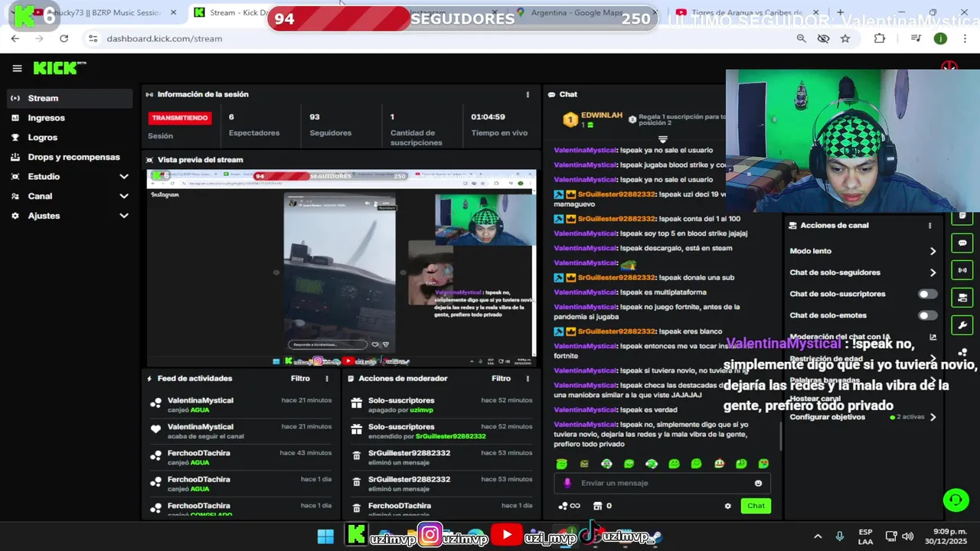Image resolution: width=980 pixels, height=551 pixels.
Task: Click uzimvp link in moderator actions
Action: pyautogui.click(x=421, y=410)
